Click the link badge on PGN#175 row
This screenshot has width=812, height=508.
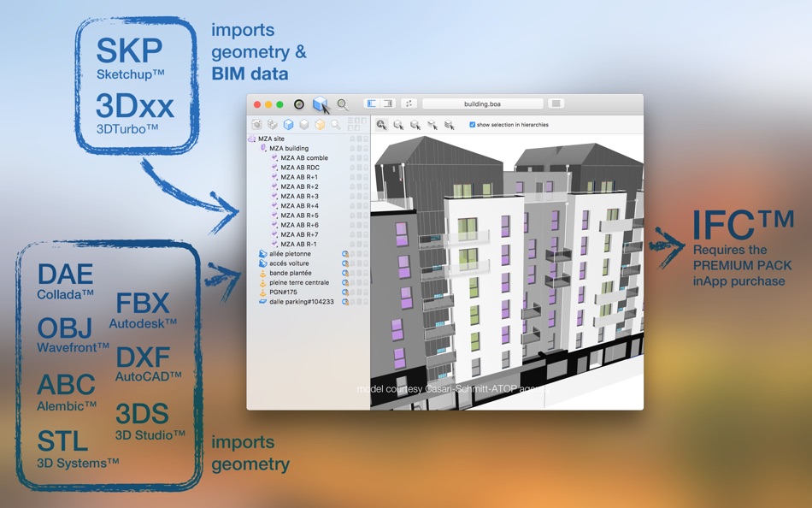[345, 292]
